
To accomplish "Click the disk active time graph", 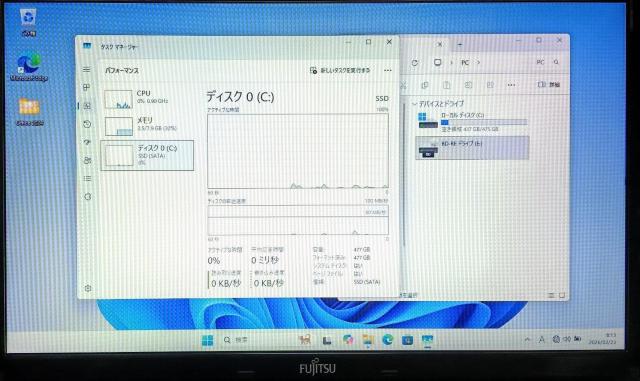I will point(298,151).
